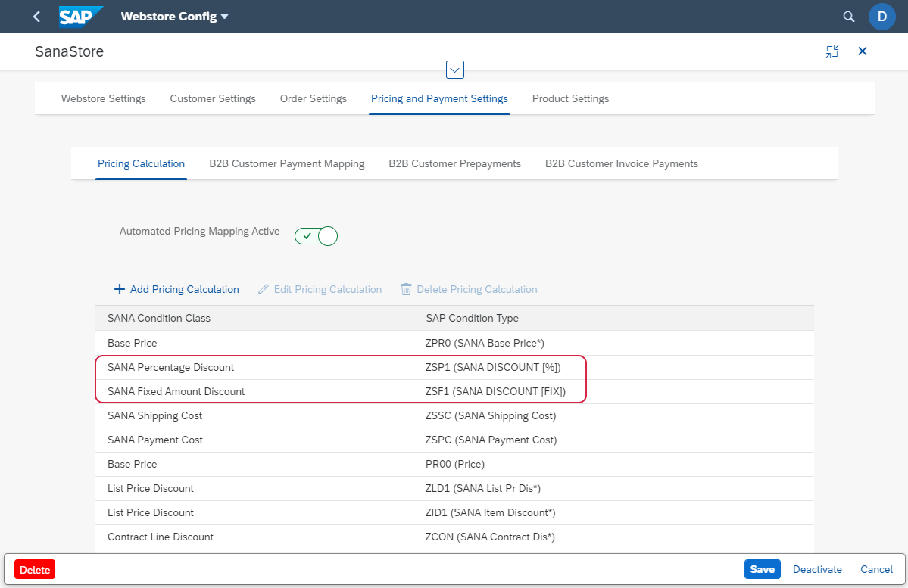Screen dimensions: 908x588
Task: Click the ZLD1 (SANA List Pr Dis*) cell
Action: pos(483,488)
